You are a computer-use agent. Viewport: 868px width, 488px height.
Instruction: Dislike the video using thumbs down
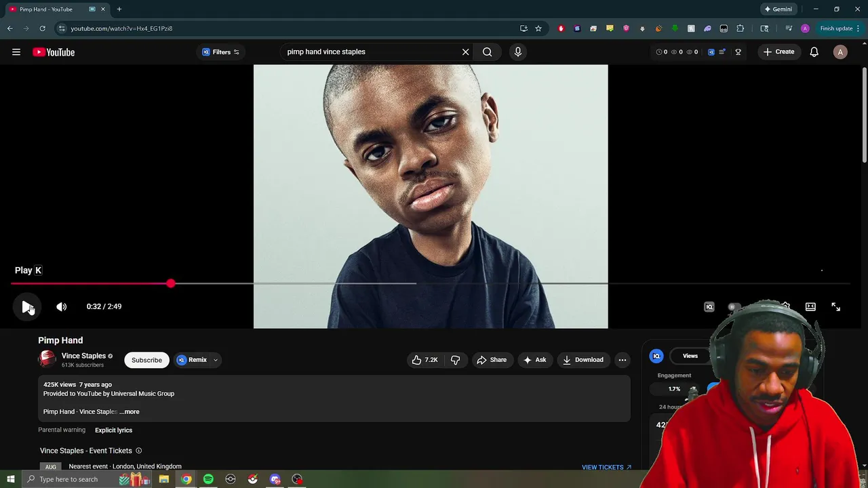click(456, 360)
